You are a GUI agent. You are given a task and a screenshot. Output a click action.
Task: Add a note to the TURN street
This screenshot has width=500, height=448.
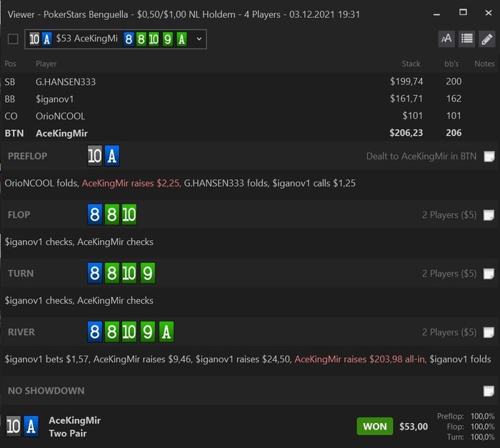tap(489, 274)
